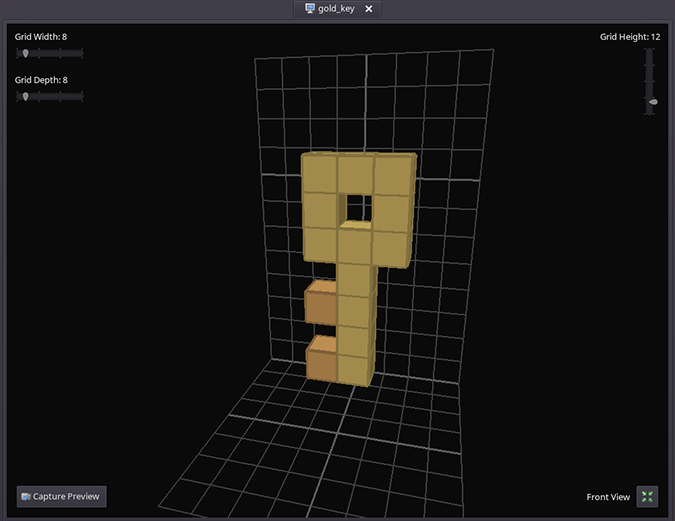Image resolution: width=675 pixels, height=521 pixels.
Task: Click the Grid Depth: 8 label
Action: [x=41, y=80]
